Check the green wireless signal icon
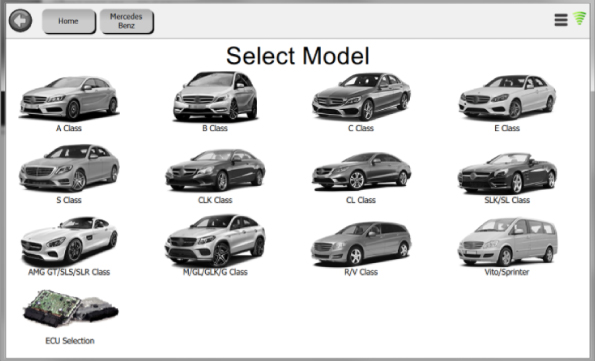Viewport: 595px width, 361px height. (x=580, y=18)
